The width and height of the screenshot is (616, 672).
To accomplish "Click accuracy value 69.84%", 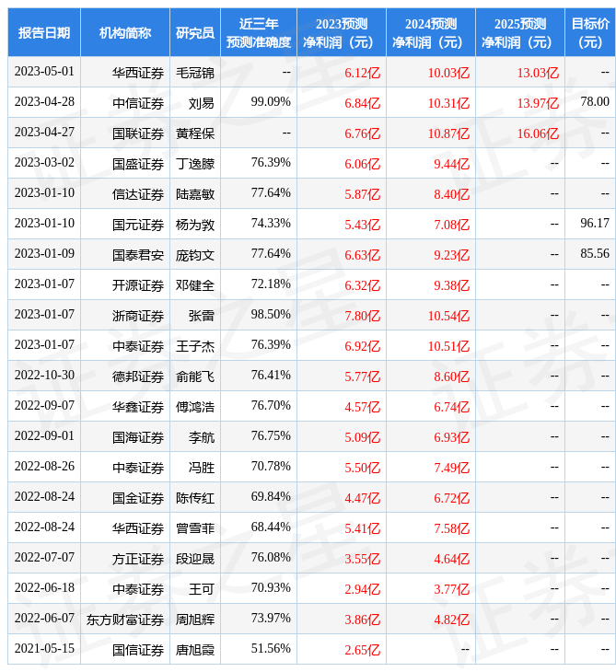I will pyautogui.click(x=271, y=497).
